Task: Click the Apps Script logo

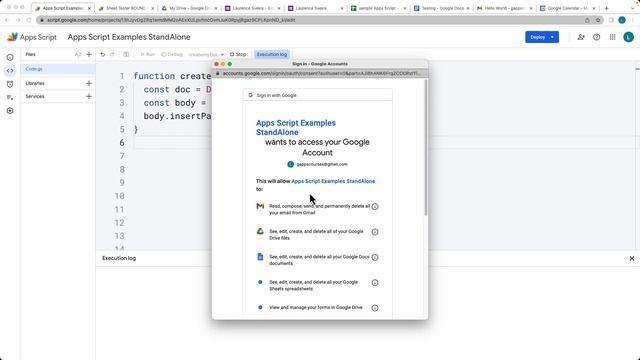Action: pos(32,37)
